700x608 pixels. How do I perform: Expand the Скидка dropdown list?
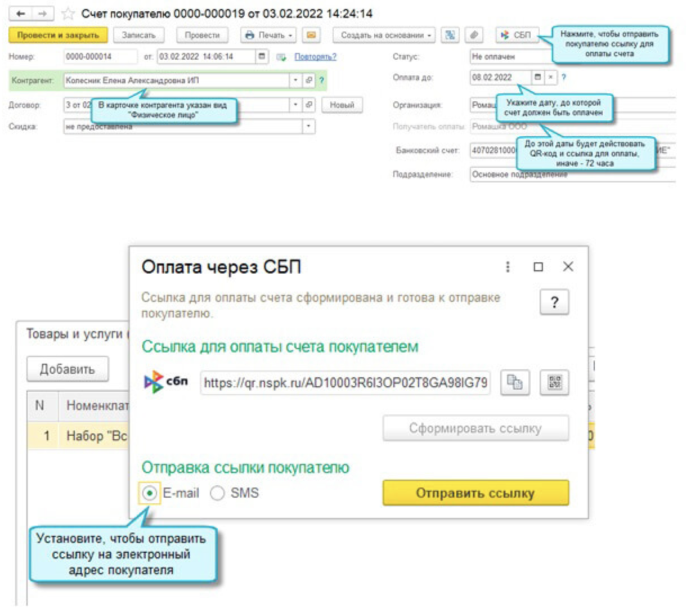tap(308, 126)
